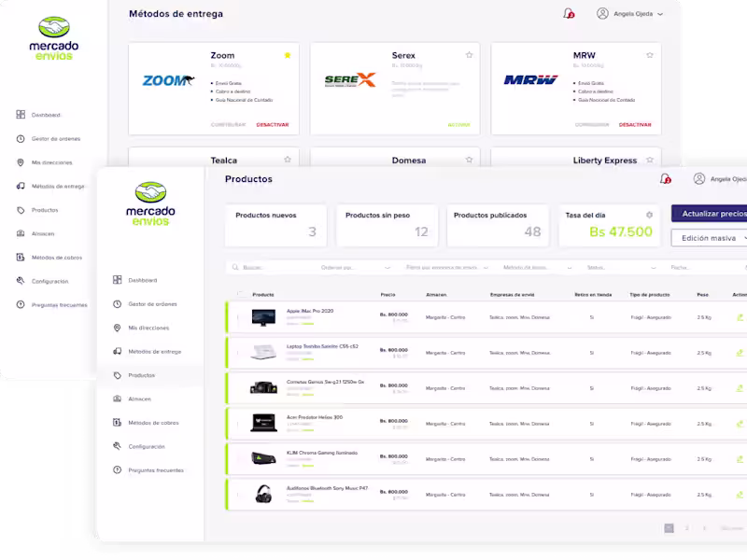Screen dimensions: 747x560
Task: Click 'KLIM Chroma Gaming' product name
Action: [x=322, y=453]
